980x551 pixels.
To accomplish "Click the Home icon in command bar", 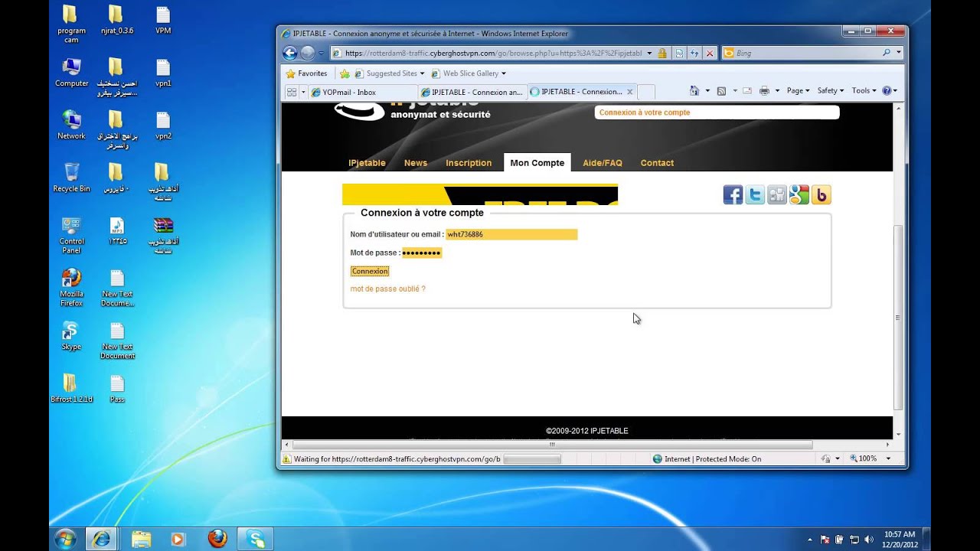I will click(x=694, y=90).
